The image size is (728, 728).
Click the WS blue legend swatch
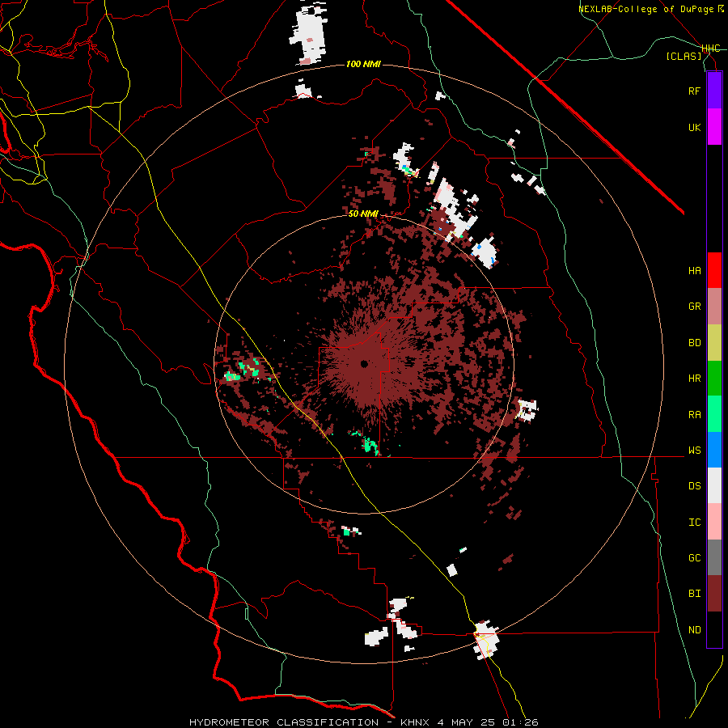pyautogui.click(x=714, y=450)
